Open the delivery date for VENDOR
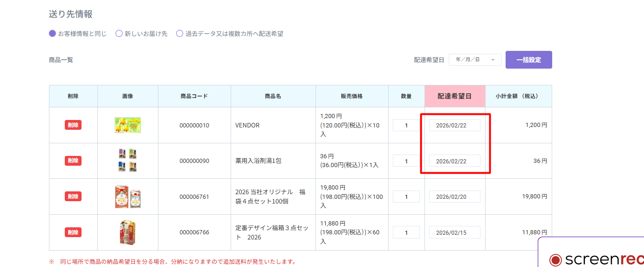 [454, 125]
